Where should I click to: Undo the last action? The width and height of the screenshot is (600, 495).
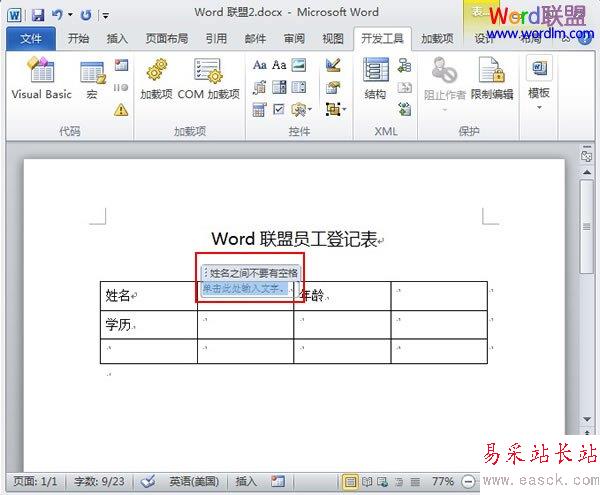[57, 15]
